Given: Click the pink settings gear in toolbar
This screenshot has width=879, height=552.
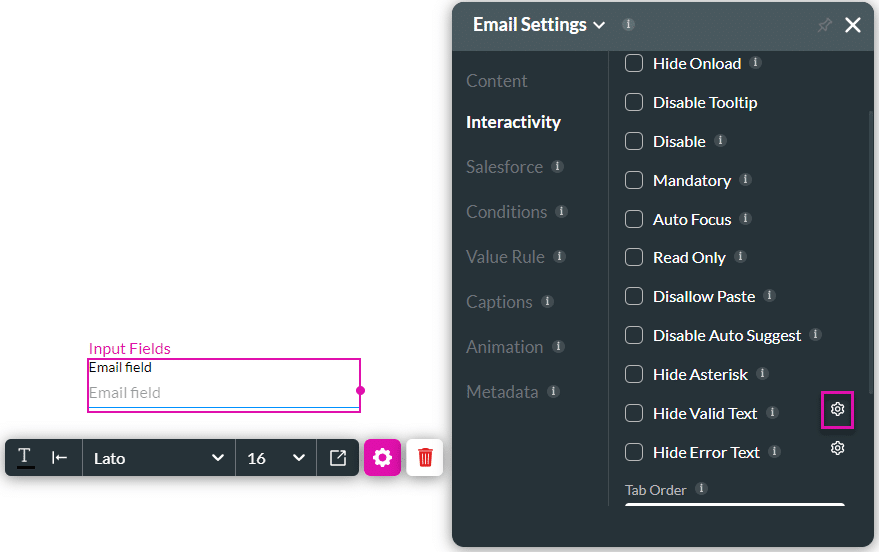Looking at the screenshot, I should (382, 458).
